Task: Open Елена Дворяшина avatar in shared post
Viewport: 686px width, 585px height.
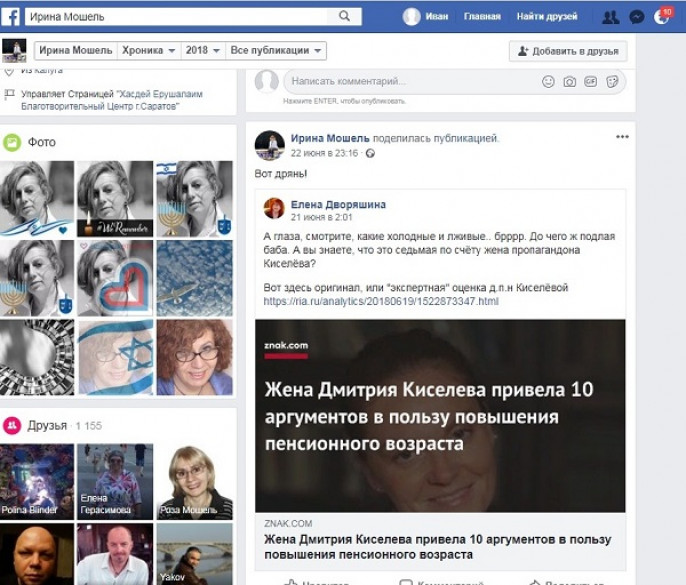Action: pyautogui.click(x=274, y=208)
